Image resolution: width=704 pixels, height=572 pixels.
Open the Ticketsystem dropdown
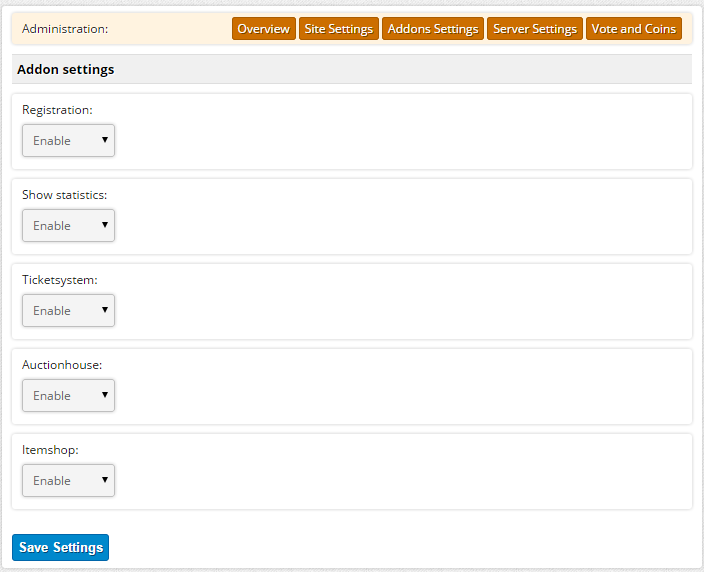69,310
